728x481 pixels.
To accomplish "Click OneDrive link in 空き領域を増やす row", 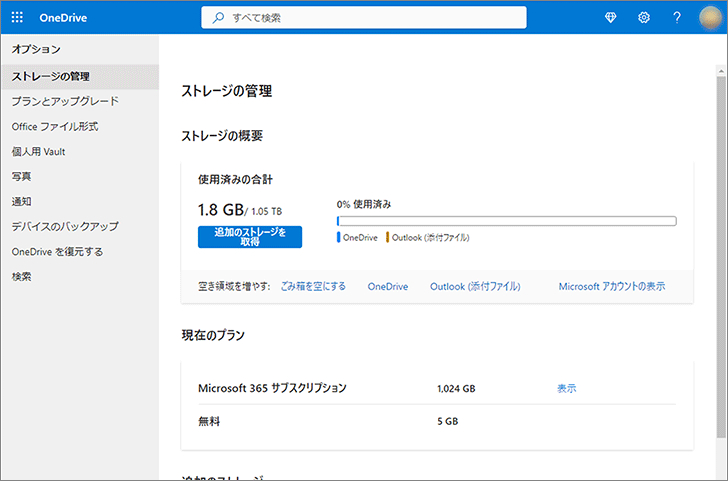I will tap(388, 286).
